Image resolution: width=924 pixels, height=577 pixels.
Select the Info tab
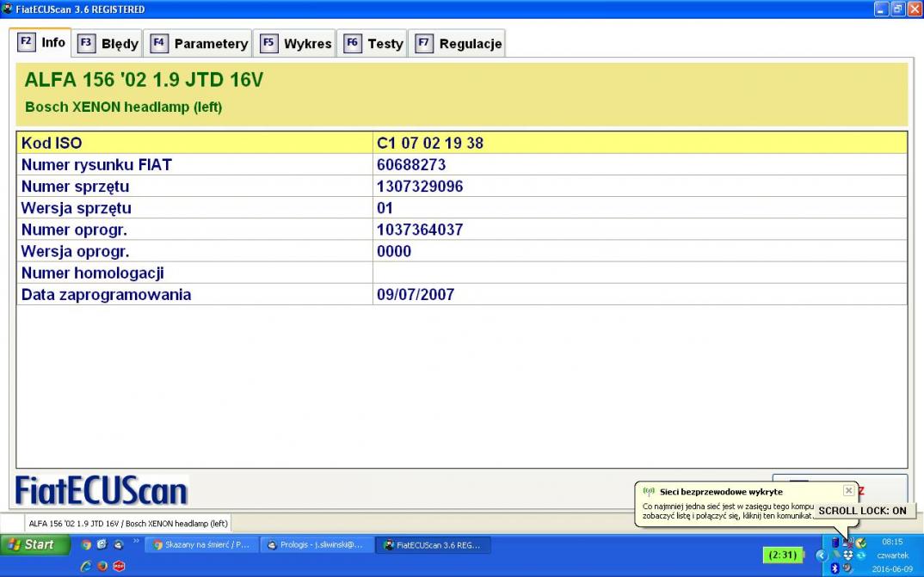point(40,42)
